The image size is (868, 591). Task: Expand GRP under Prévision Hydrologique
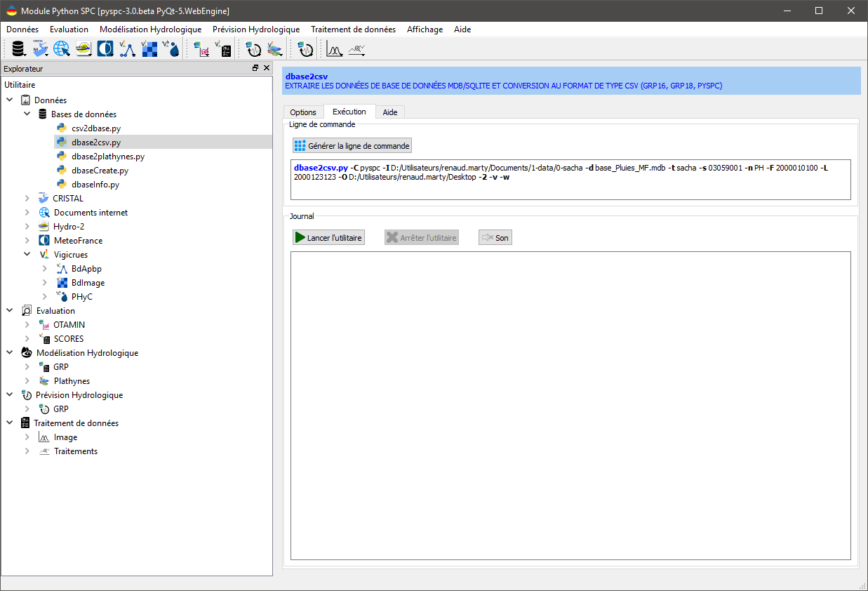point(27,409)
